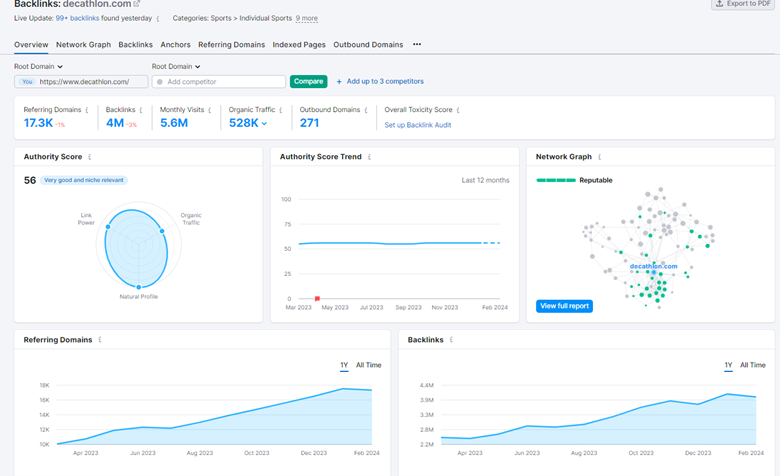Click info icon beside Authority Score title

[x=90, y=157]
